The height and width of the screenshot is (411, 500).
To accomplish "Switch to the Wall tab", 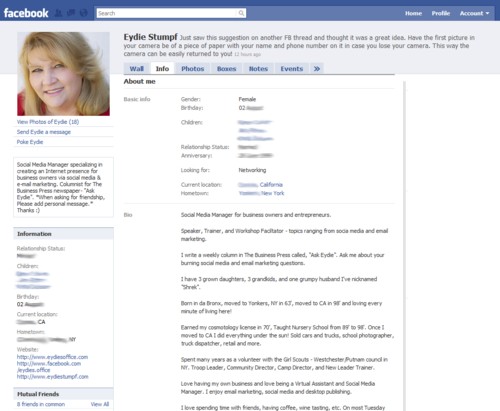I will pos(137,69).
